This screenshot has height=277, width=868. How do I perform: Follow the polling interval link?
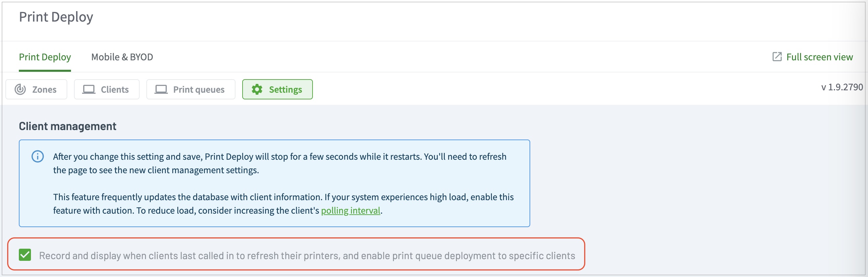click(x=351, y=211)
